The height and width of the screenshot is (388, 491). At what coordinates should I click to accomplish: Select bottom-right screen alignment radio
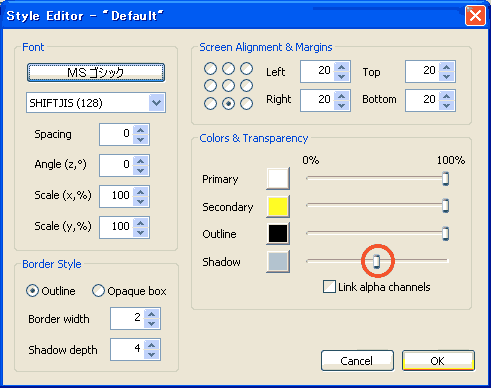coord(247,104)
